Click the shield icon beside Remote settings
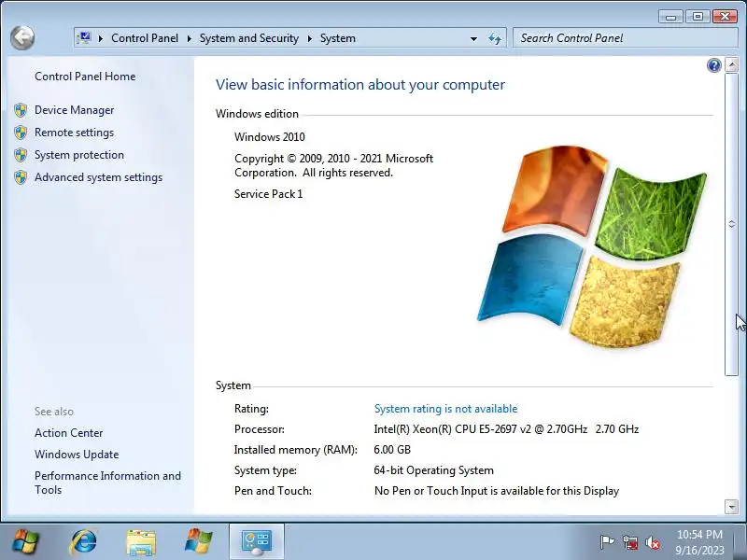747x560 pixels. coord(21,133)
